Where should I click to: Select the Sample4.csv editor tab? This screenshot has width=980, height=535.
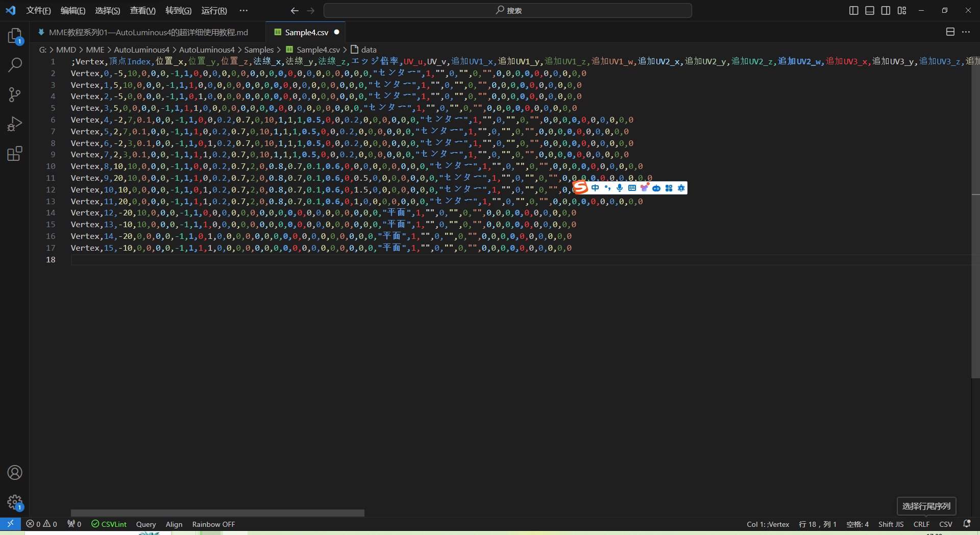[306, 32]
